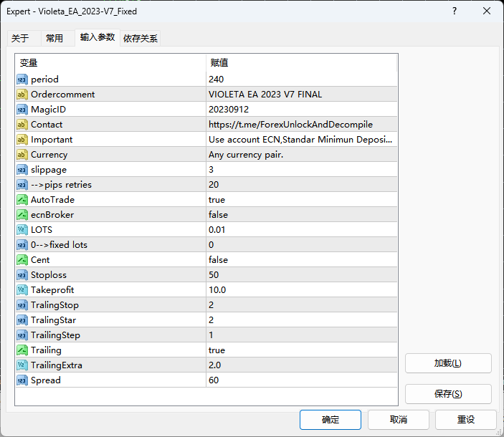Click the integer icon beside period

(x=22, y=80)
